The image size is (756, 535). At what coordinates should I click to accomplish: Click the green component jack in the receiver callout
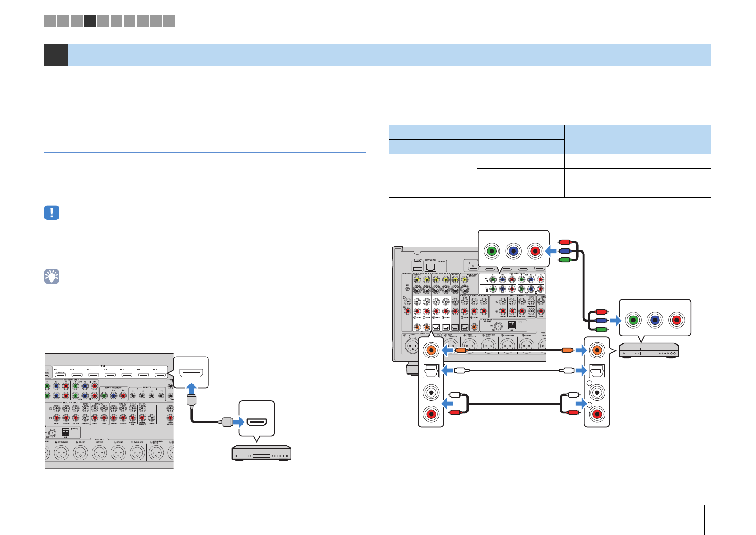pyautogui.click(x=492, y=251)
